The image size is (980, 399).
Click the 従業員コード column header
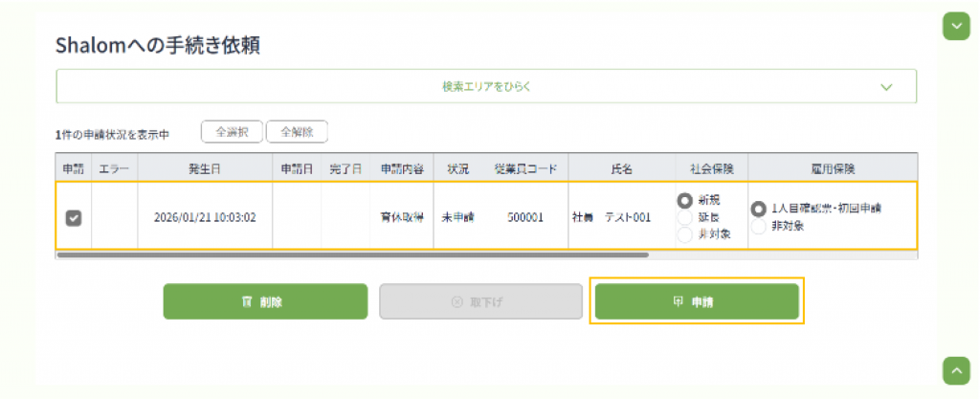524,168
